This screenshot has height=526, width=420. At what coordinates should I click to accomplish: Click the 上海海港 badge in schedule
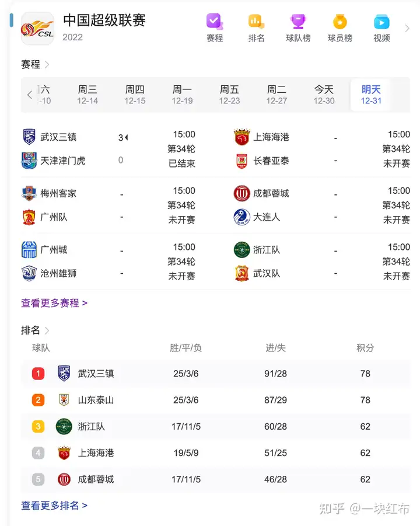coord(242,137)
